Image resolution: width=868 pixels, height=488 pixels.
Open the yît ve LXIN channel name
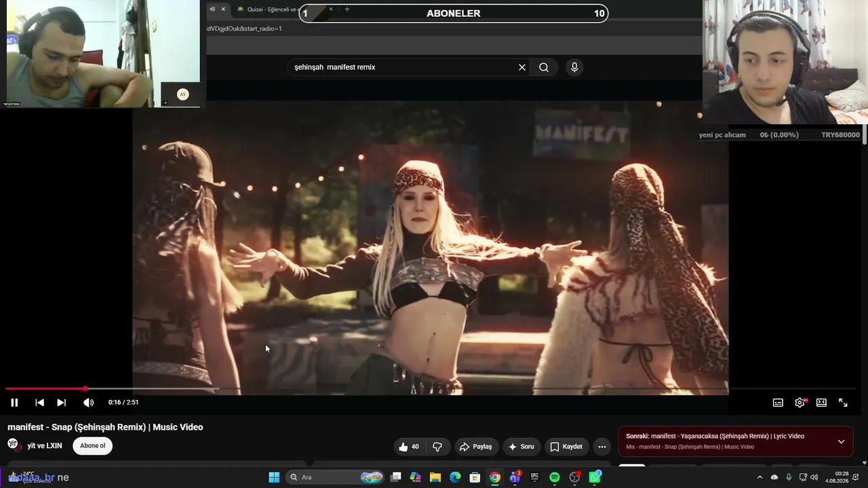coord(45,446)
